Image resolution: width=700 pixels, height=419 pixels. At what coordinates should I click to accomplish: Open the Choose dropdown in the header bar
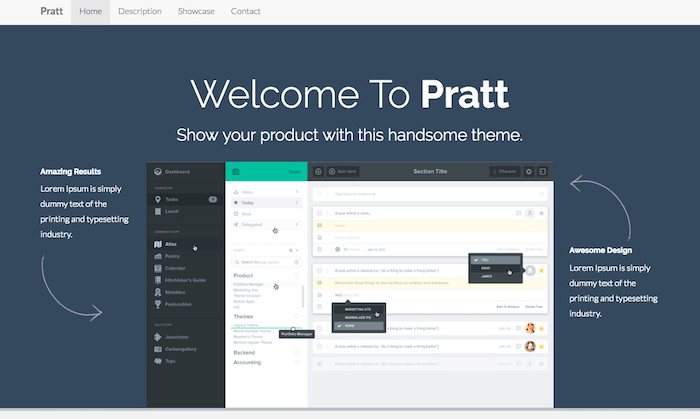point(503,171)
